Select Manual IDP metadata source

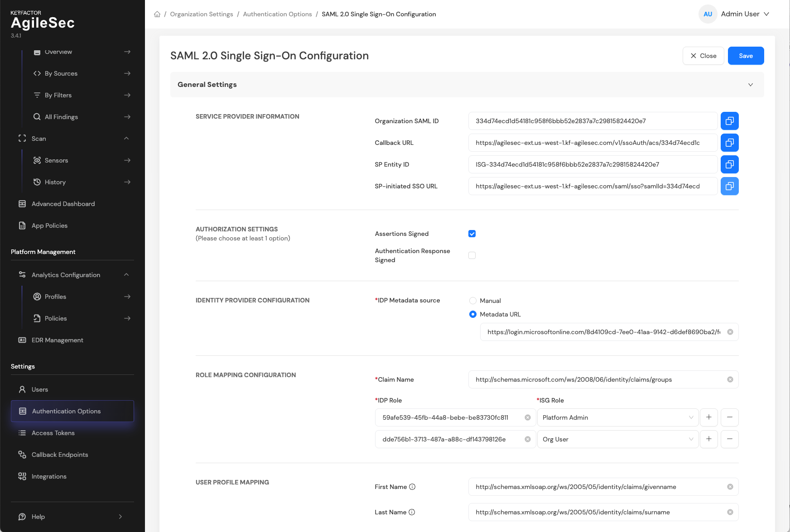coord(473,301)
